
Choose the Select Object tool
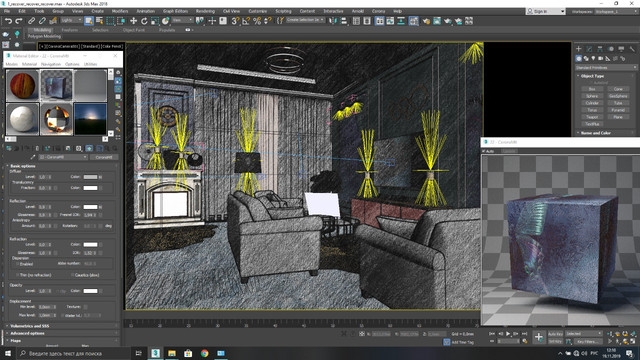[89, 20]
